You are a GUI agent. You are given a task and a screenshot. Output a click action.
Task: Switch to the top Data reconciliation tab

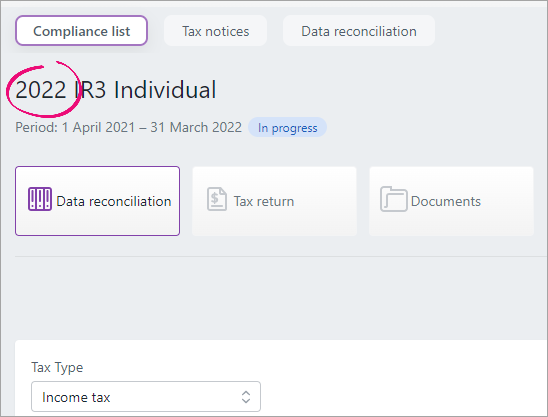click(359, 31)
